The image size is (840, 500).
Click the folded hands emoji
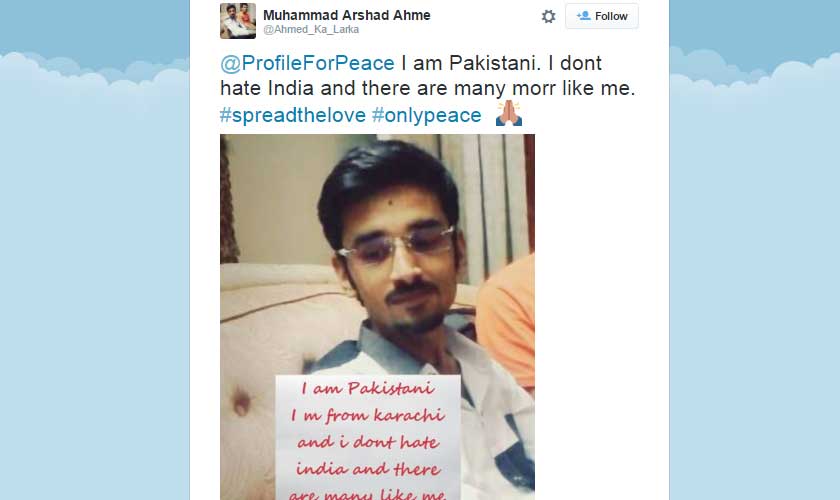[x=508, y=113]
